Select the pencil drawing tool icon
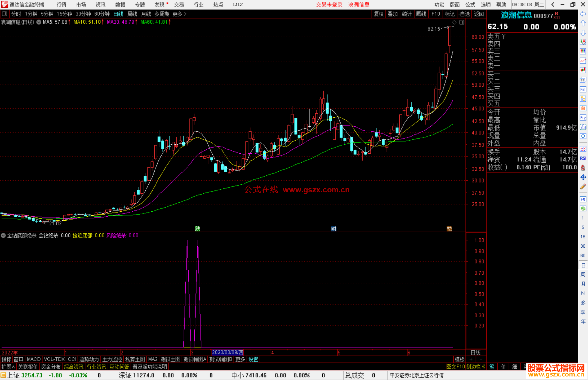 tap(583, 187)
